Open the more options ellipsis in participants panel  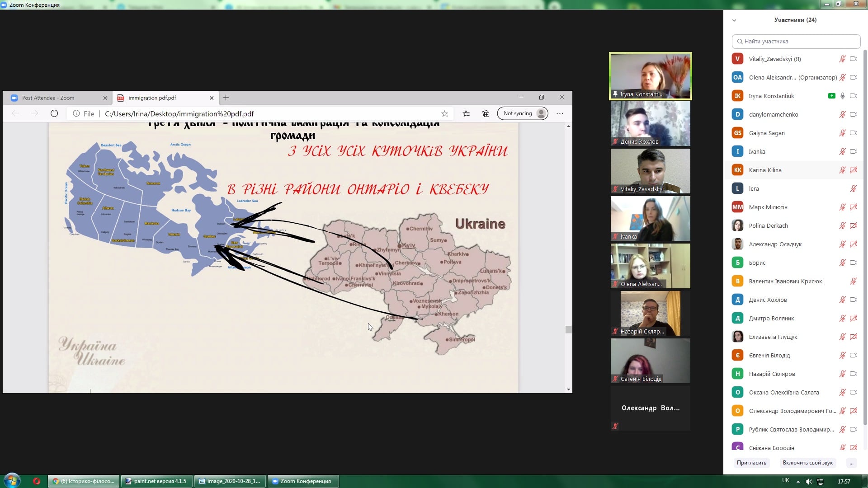(851, 463)
